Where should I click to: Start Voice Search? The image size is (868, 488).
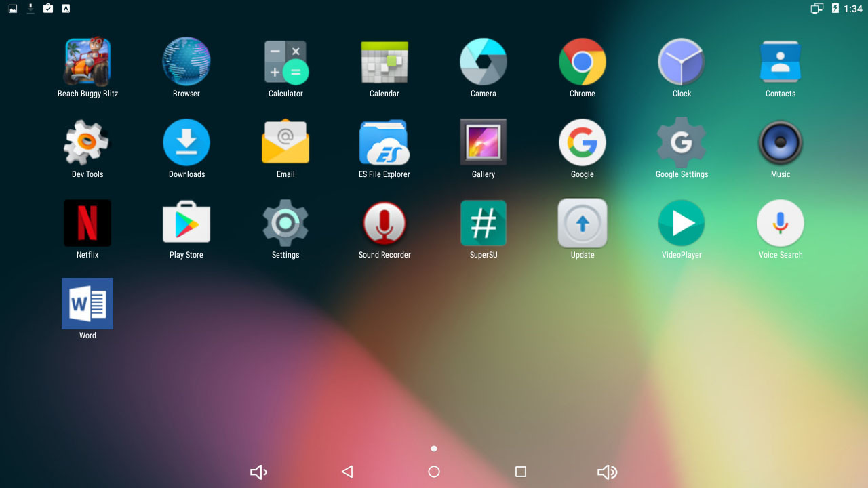pyautogui.click(x=781, y=223)
